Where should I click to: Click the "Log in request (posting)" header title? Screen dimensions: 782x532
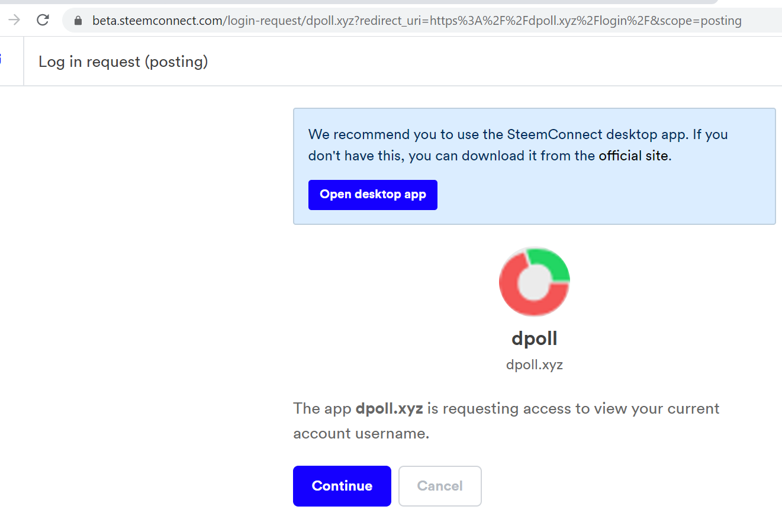point(123,62)
